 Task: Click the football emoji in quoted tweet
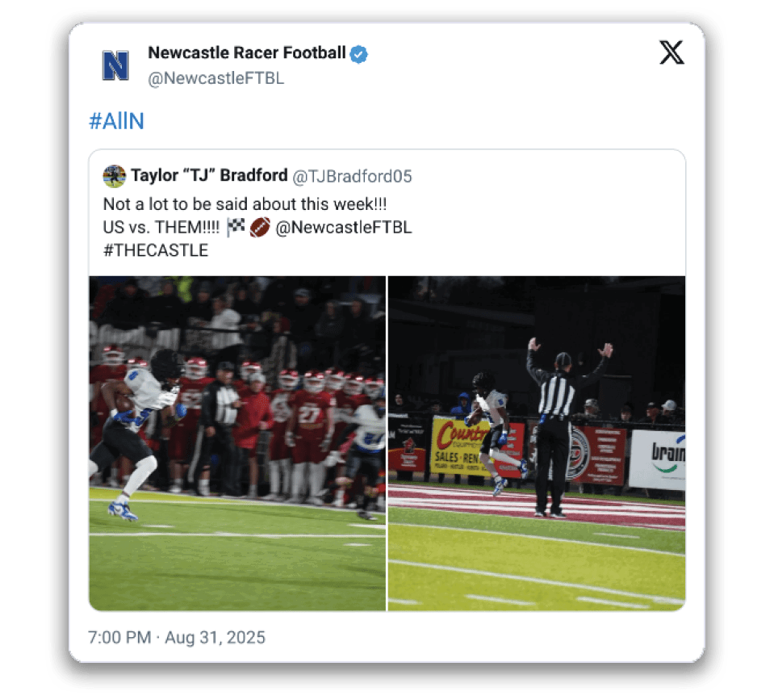(x=259, y=228)
